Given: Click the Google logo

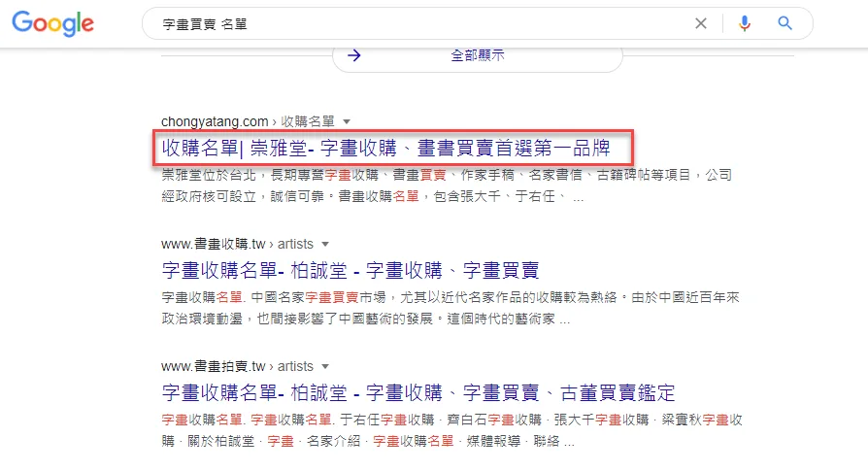Looking at the screenshot, I should [x=53, y=23].
